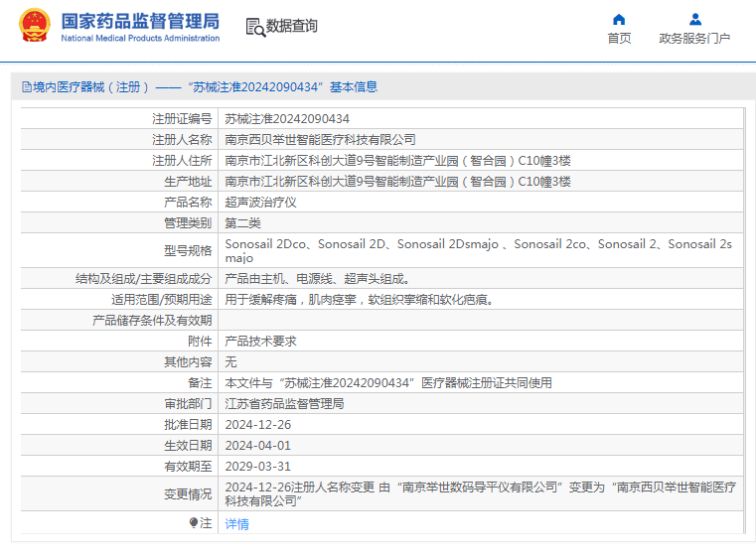Click management category 第二类
The height and width of the screenshot is (558, 756).
242,223
